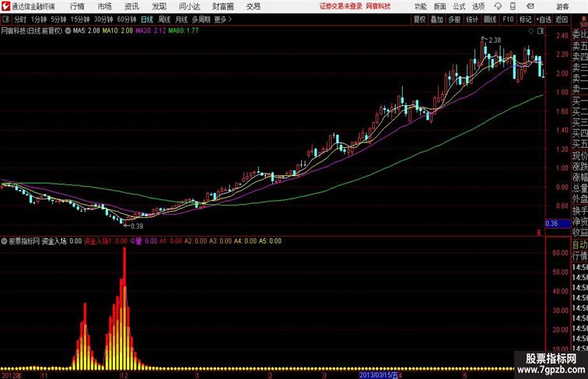Click the mobile phone icon

point(513,6)
